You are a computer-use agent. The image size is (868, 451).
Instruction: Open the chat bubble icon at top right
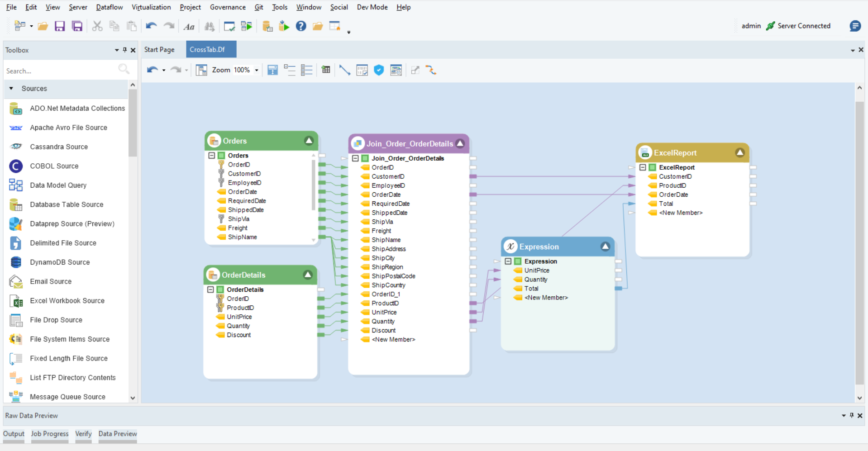click(855, 26)
